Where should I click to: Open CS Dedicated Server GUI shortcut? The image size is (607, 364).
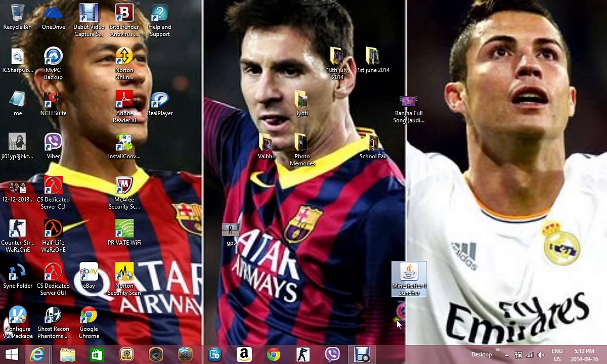pos(53,279)
